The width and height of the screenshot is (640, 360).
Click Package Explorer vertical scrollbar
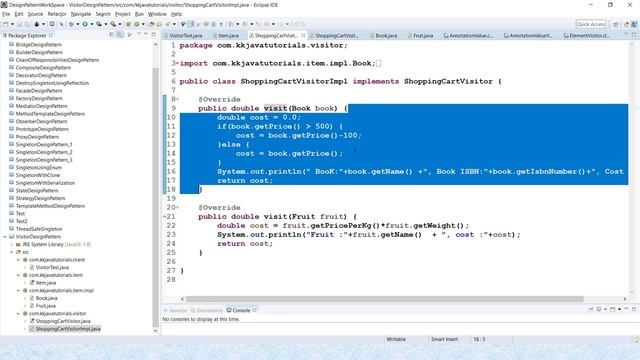(x=156, y=198)
